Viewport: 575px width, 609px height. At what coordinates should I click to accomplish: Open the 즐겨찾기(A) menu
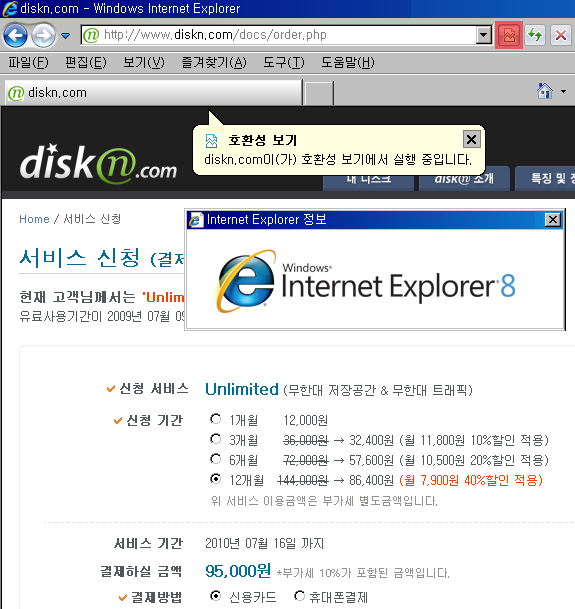(214, 62)
